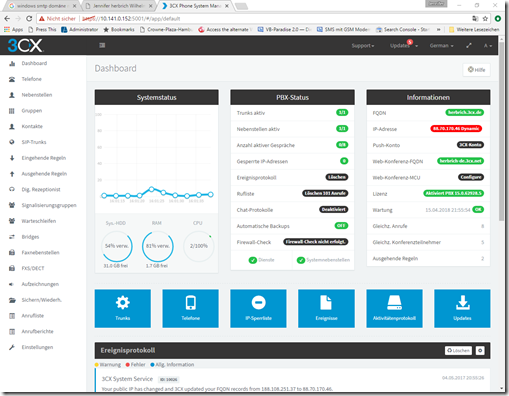Open the user account 'A' dropdown
This screenshot has width=509, height=396.
click(x=488, y=46)
